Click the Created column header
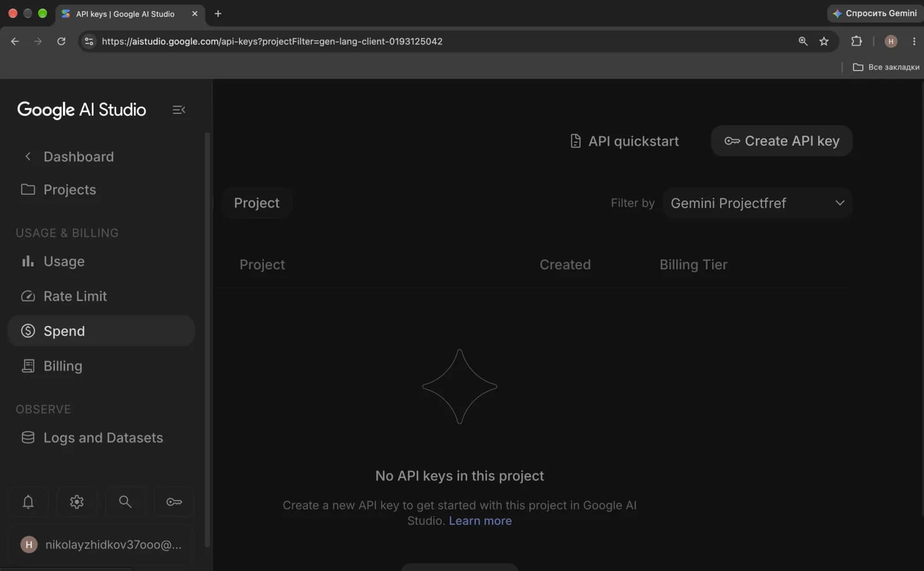The image size is (924, 571). 565,265
